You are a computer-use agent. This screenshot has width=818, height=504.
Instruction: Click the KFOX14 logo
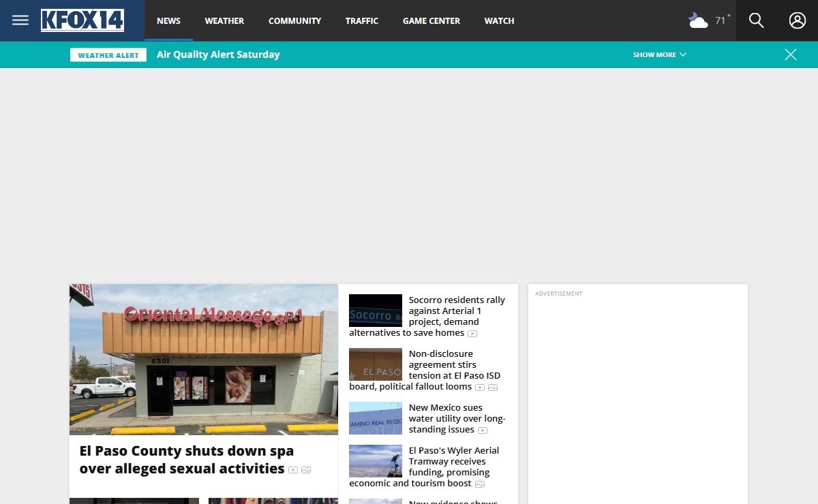(82, 20)
